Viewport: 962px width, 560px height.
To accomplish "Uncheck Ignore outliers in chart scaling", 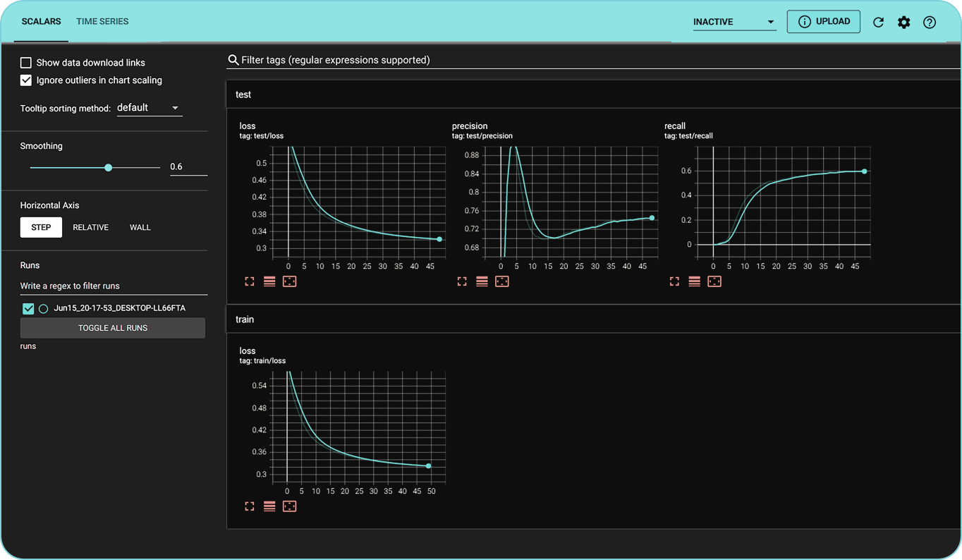I will [x=26, y=80].
